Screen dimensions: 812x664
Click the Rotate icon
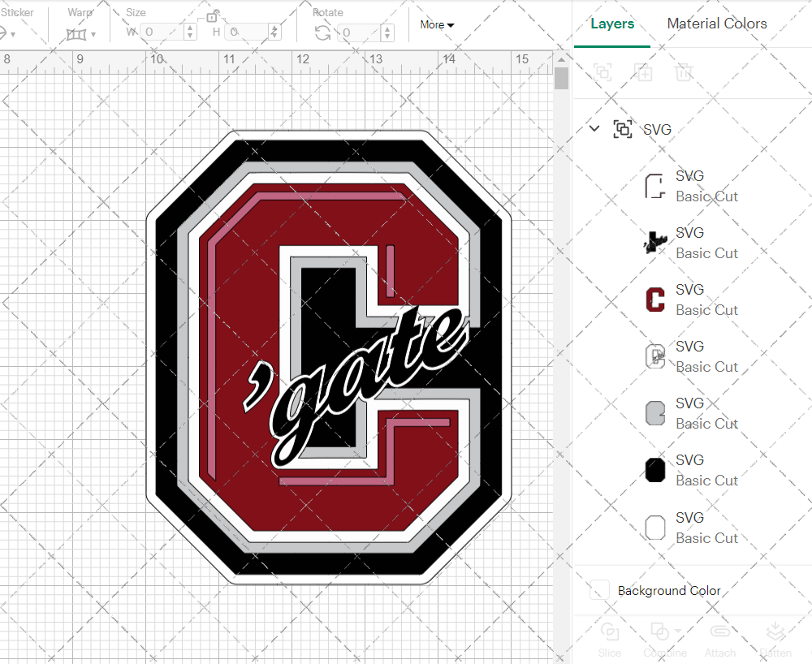tap(322, 33)
